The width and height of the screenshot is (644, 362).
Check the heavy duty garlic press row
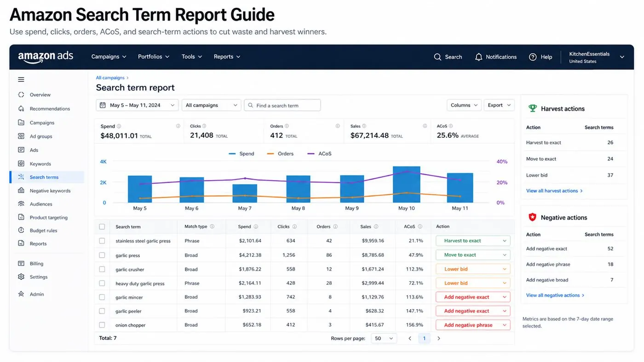[102, 283]
